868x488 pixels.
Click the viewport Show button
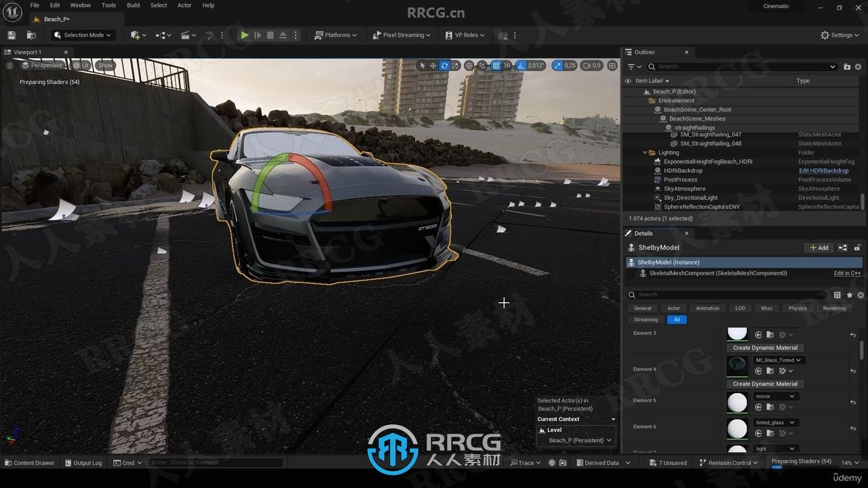[x=105, y=66]
